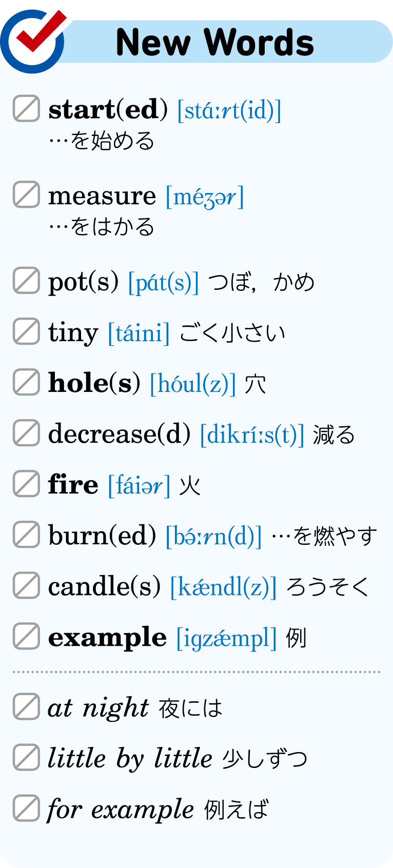
Task: Click the pronunciation [kǽndl(z)]
Action: pyautogui.click(x=223, y=587)
